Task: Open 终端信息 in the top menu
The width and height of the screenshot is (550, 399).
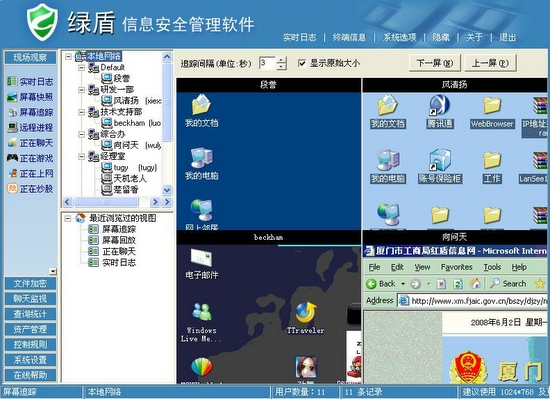Action: click(x=349, y=37)
